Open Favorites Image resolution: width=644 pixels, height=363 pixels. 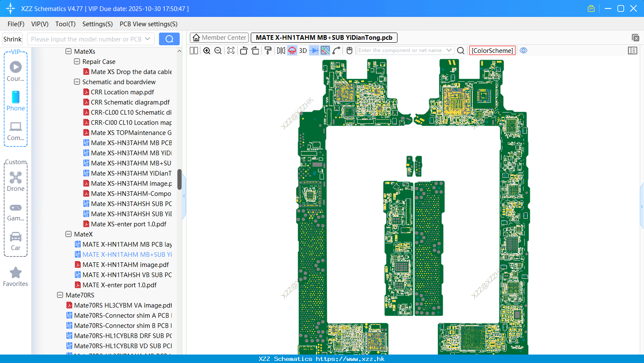[16, 277]
